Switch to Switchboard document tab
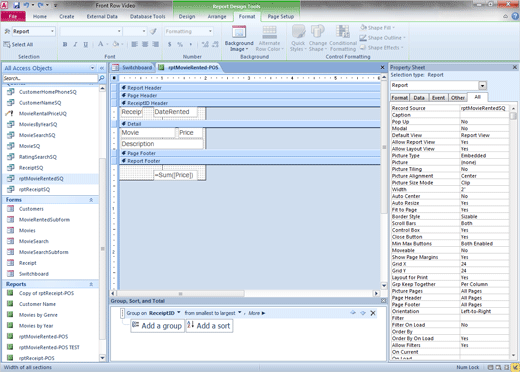The height and width of the screenshot is (372, 520). point(133,68)
